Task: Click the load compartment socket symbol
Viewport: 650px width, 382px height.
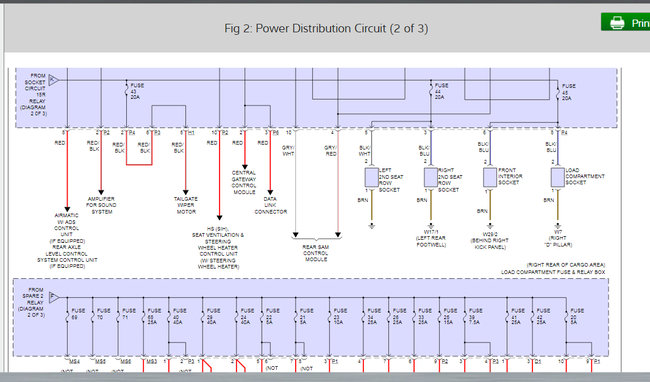Action: point(557,177)
